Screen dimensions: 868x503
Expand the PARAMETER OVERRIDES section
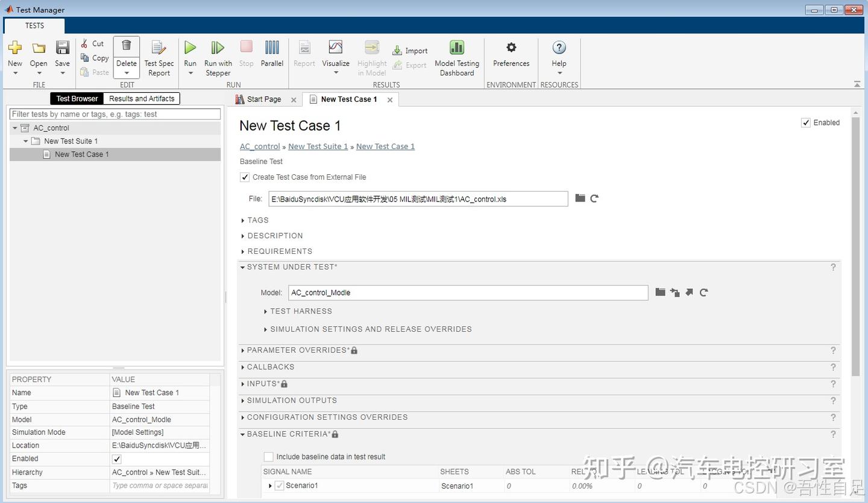pyautogui.click(x=243, y=350)
